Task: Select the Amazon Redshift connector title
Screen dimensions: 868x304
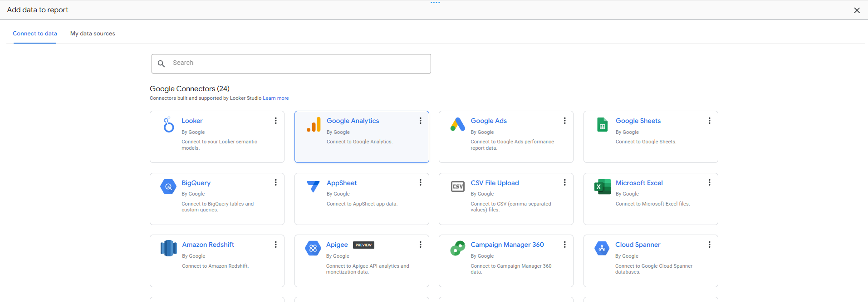Action: pyautogui.click(x=208, y=245)
